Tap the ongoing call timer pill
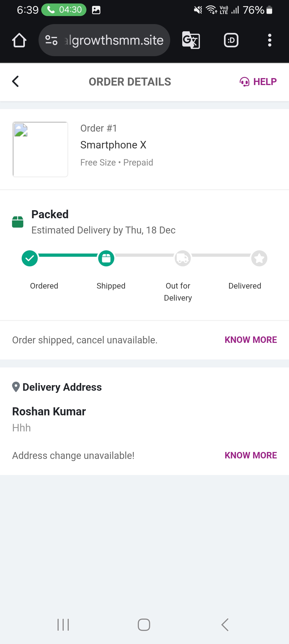Image resolution: width=289 pixels, height=644 pixels. point(64,10)
